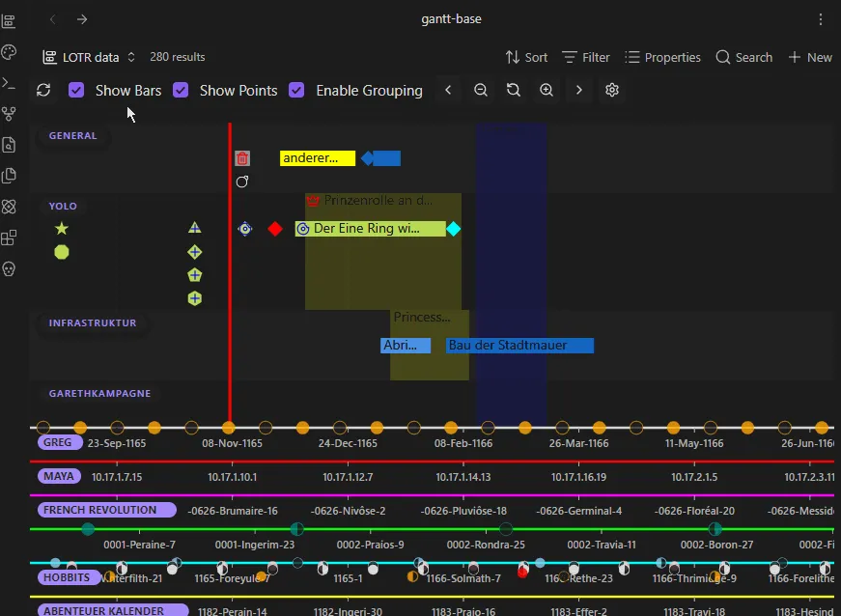841x616 pixels.
Task: Select the yellow star point in YOLO
Action: (62, 229)
